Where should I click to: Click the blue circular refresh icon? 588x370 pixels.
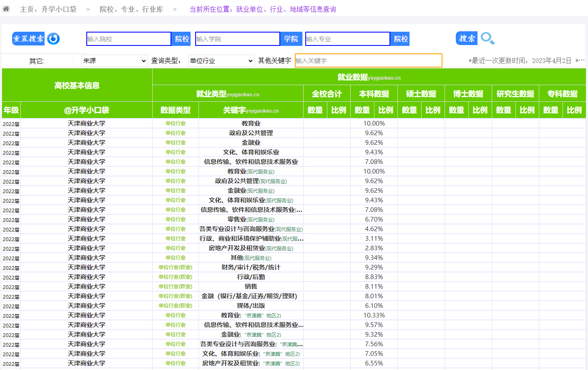[x=53, y=39]
